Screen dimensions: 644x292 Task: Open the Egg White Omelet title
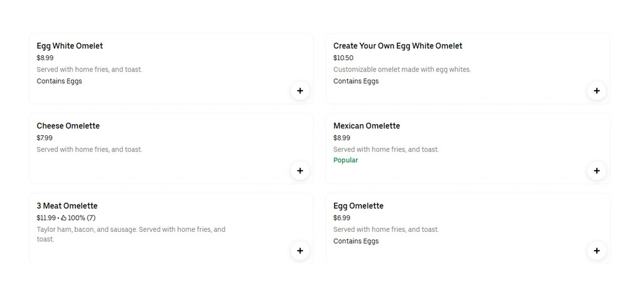tap(70, 46)
